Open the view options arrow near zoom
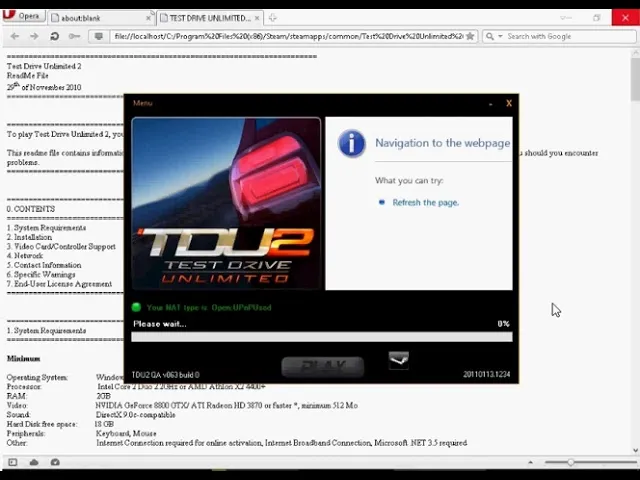 (x=530, y=462)
